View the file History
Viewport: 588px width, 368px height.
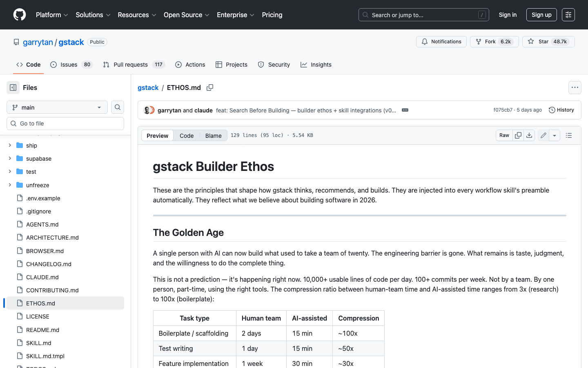pyautogui.click(x=561, y=110)
